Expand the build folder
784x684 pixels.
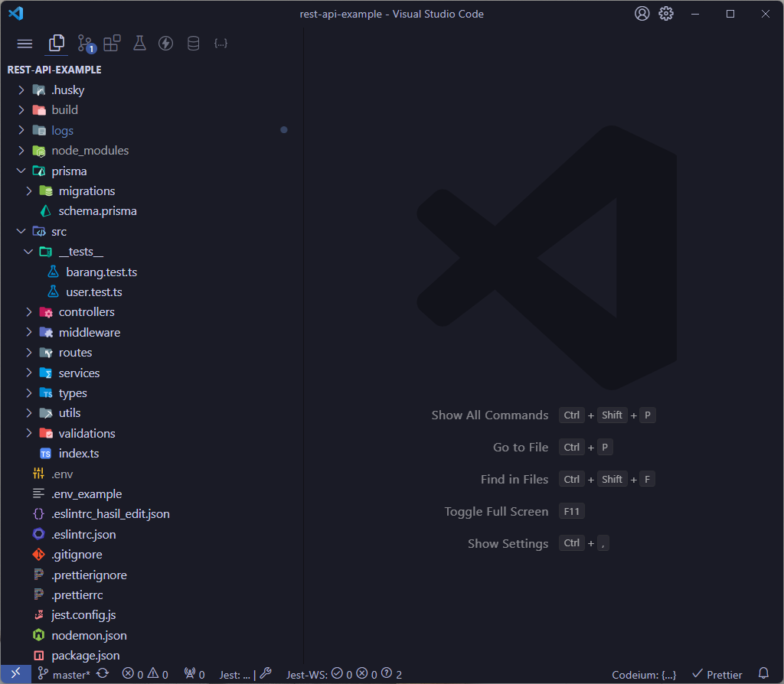tap(152, 110)
